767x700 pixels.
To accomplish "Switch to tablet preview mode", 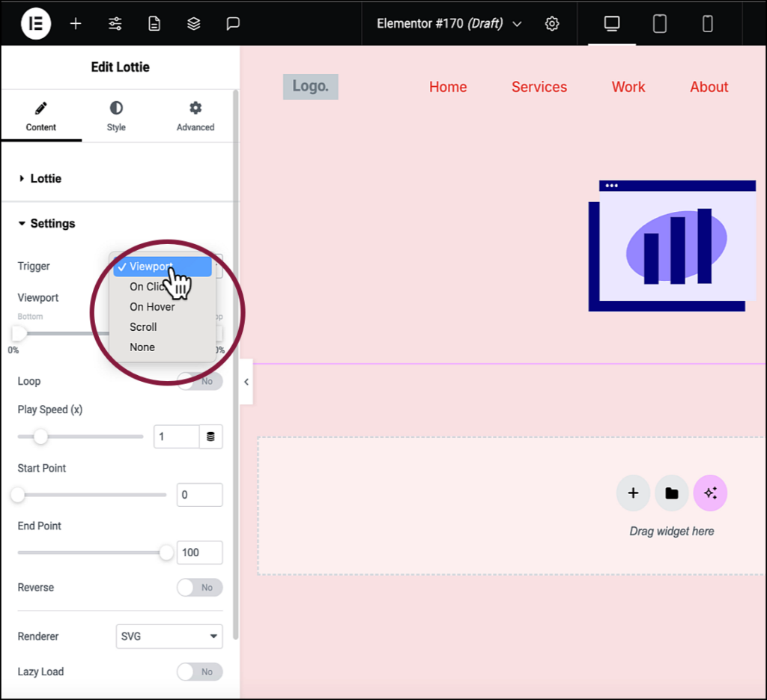I will tap(660, 23).
